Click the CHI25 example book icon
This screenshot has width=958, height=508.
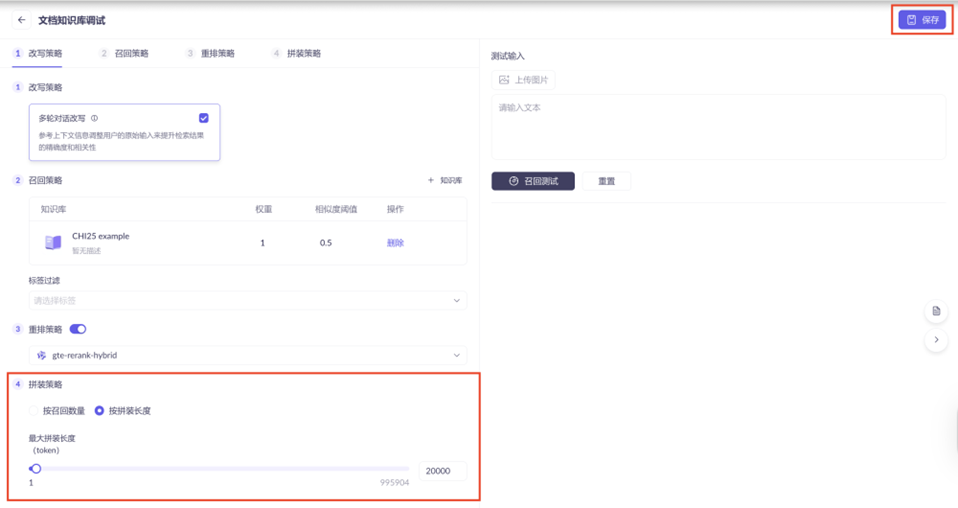(53, 243)
